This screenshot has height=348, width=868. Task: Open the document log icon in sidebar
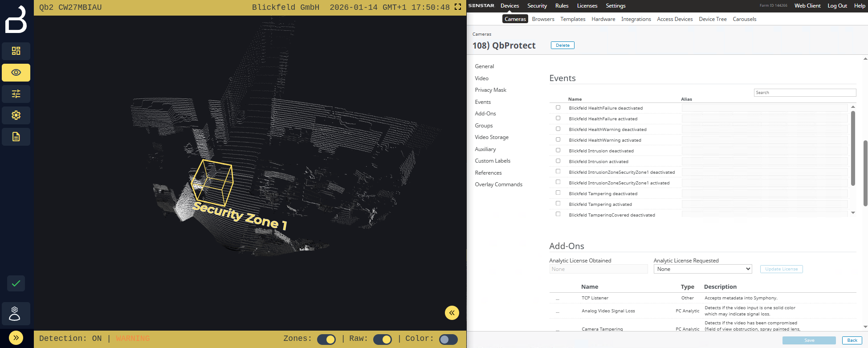pos(16,137)
